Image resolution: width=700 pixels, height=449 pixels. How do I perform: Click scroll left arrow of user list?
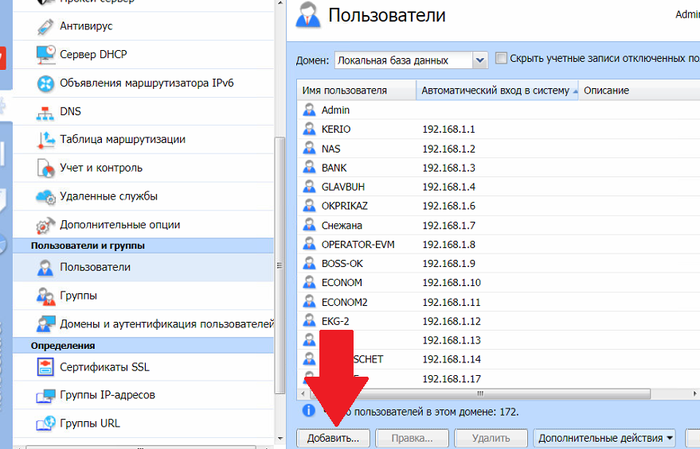click(x=303, y=394)
